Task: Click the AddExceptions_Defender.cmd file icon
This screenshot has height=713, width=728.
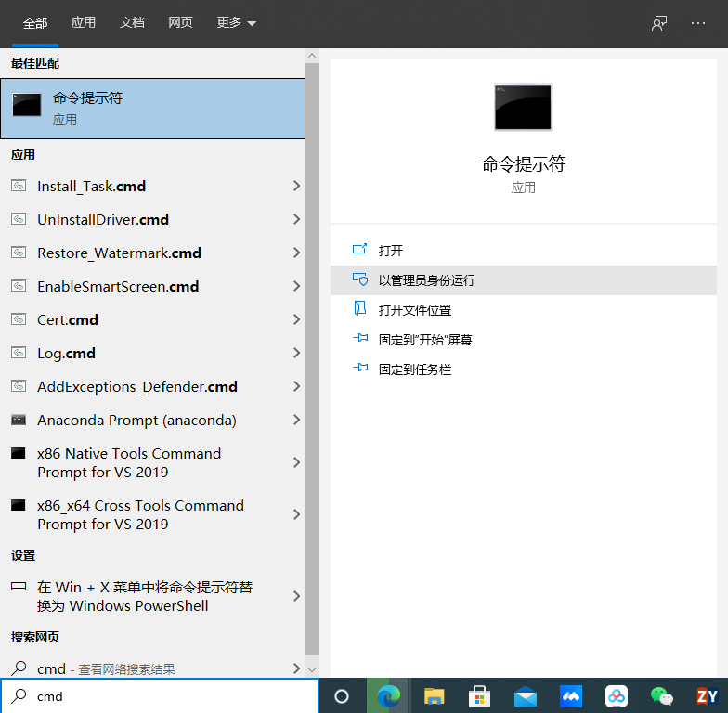Action: 19,386
